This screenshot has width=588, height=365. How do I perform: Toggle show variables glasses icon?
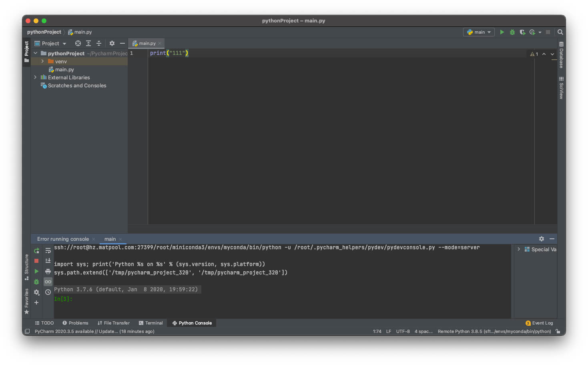tap(48, 282)
